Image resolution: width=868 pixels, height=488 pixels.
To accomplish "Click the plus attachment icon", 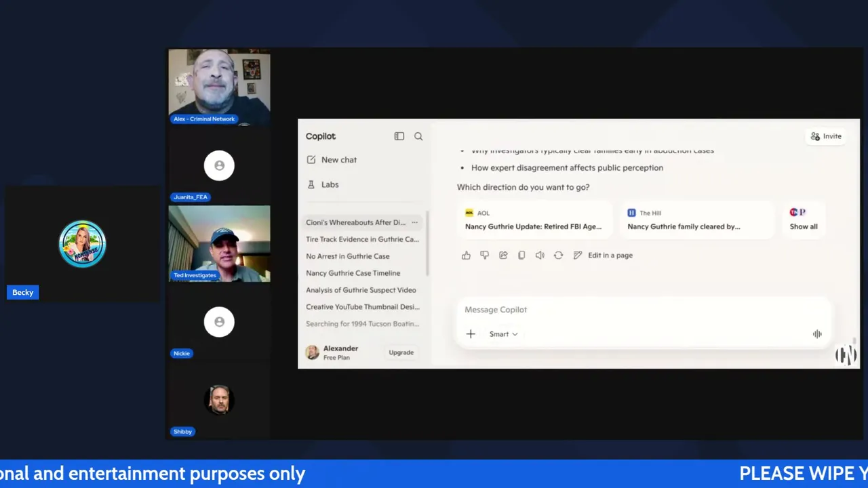I will click(471, 334).
